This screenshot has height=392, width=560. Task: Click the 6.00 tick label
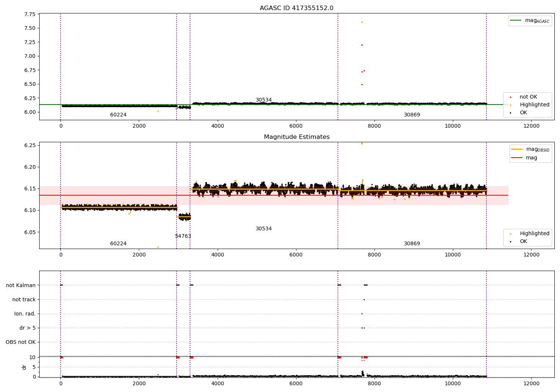tap(29, 112)
